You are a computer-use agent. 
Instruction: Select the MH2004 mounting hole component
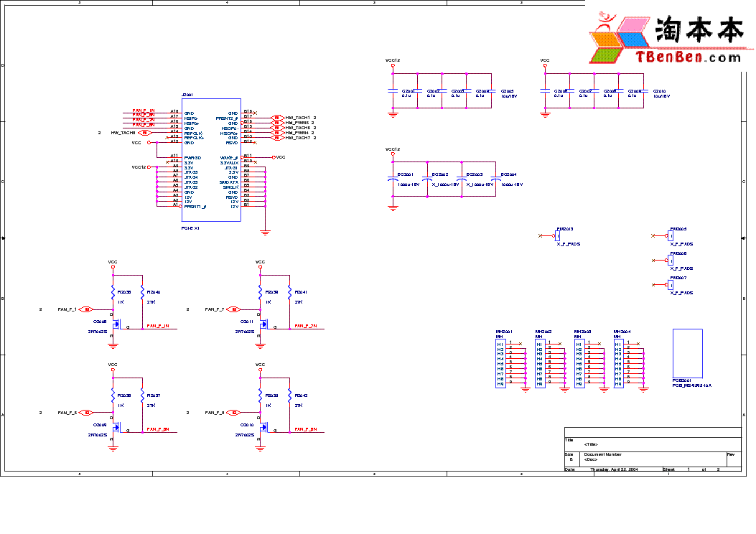tap(618, 364)
